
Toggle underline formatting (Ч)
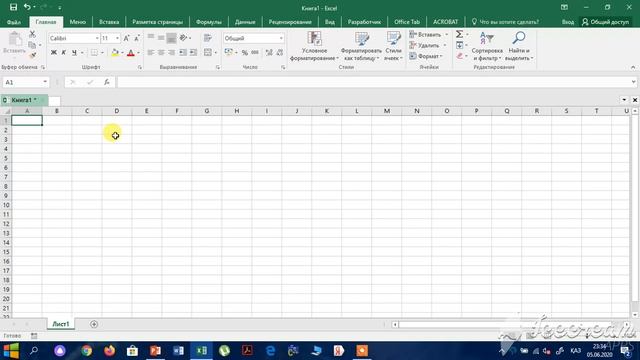point(74,53)
